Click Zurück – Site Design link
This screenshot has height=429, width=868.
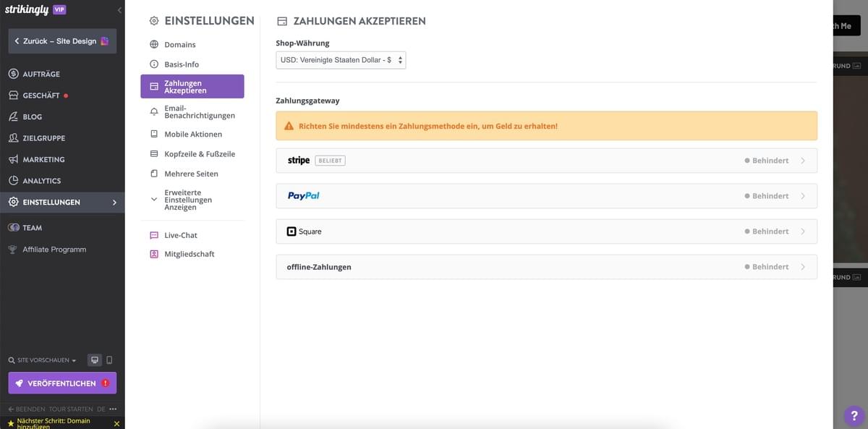pyautogui.click(x=61, y=41)
